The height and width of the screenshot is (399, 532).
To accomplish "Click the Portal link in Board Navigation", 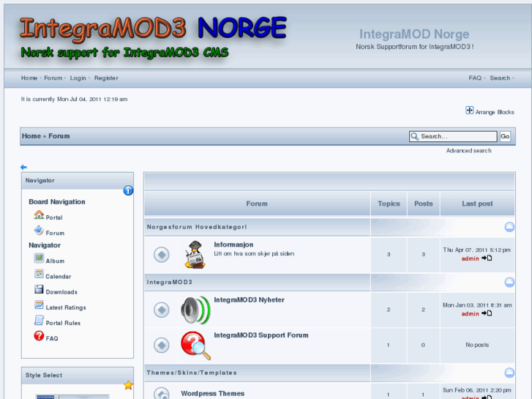I will [54, 217].
